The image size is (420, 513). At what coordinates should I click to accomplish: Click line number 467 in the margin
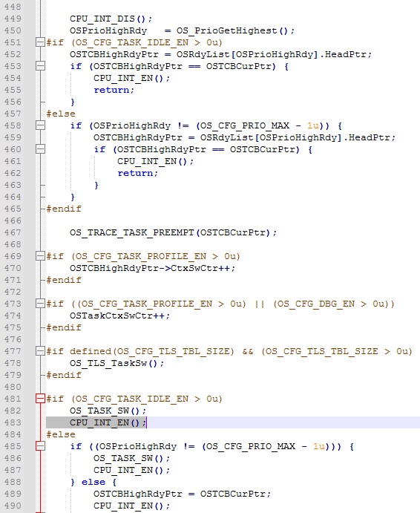(13, 232)
